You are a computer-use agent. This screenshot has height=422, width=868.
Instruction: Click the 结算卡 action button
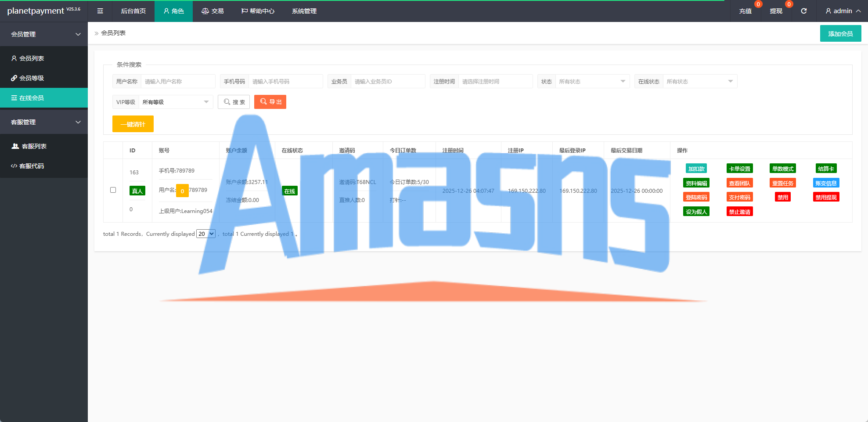coord(826,169)
